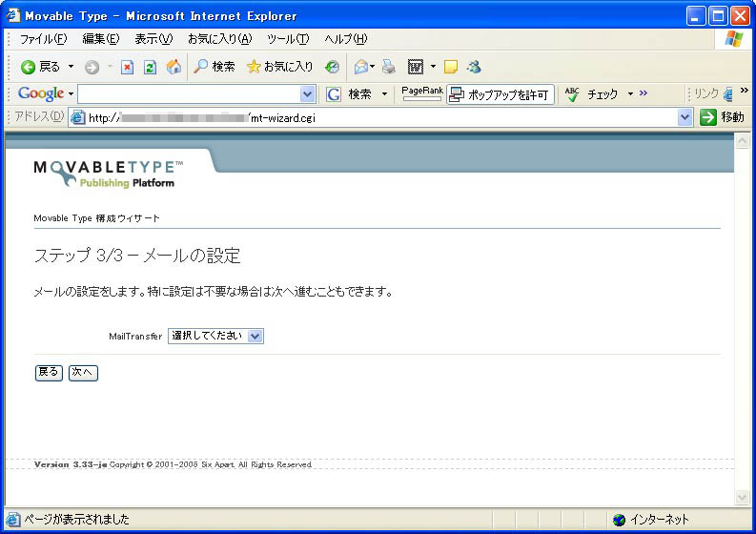The image size is (756, 534).
Task: Open the ヘルプ(H) menu
Action: coord(345,39)
